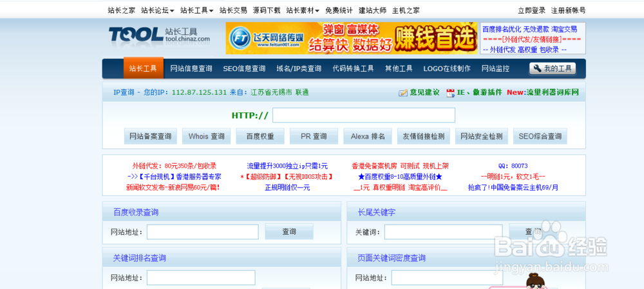Image resolution: width=644 pixels, height=289 pixels.
Task: Open ★百度权重8-10高质量外链★ link
Action: click(x=401, y=177)
